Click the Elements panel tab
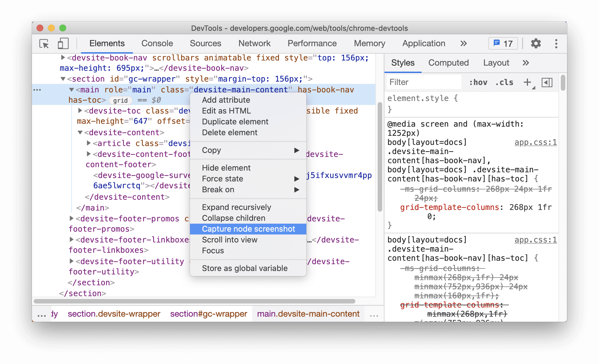Viewport: 599px width, 364px height. pyautogui.click(x=108, y=44)
